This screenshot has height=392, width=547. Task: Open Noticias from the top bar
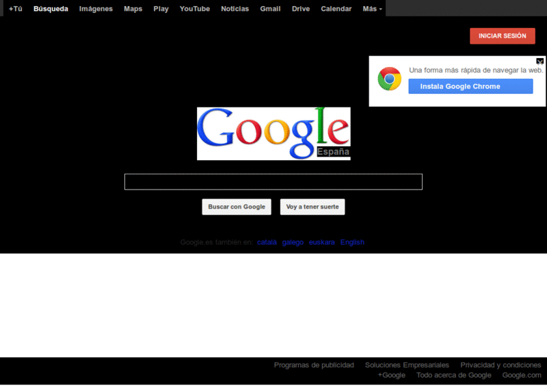[x=235, y=9]
